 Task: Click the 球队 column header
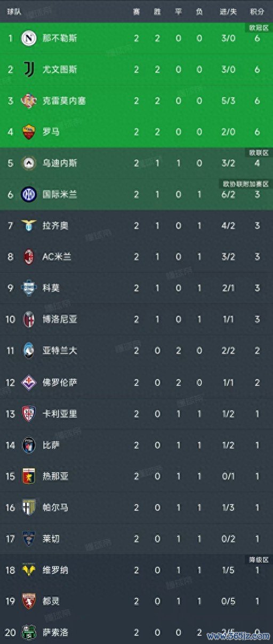point(14,12)
